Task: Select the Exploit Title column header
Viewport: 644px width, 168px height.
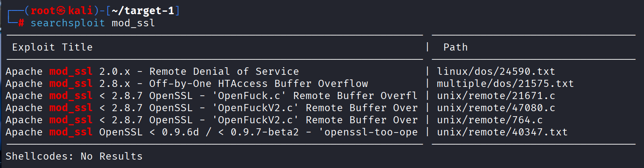Action: [52, 47]
